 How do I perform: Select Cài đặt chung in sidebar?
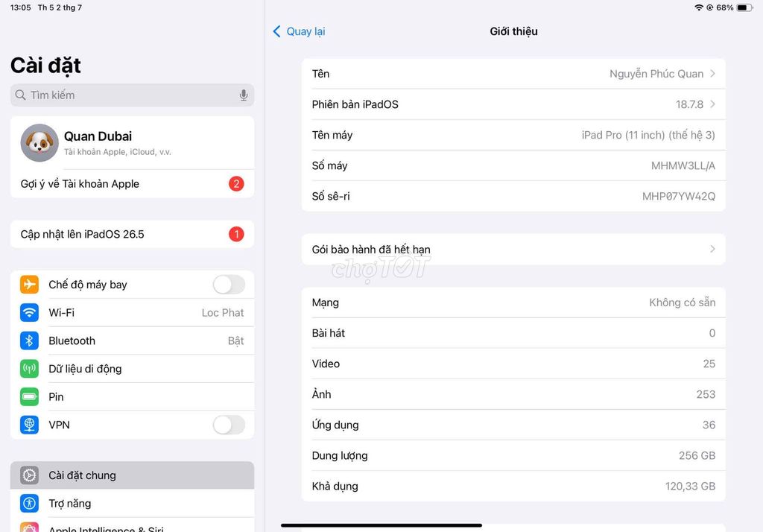tap(132, 475)
